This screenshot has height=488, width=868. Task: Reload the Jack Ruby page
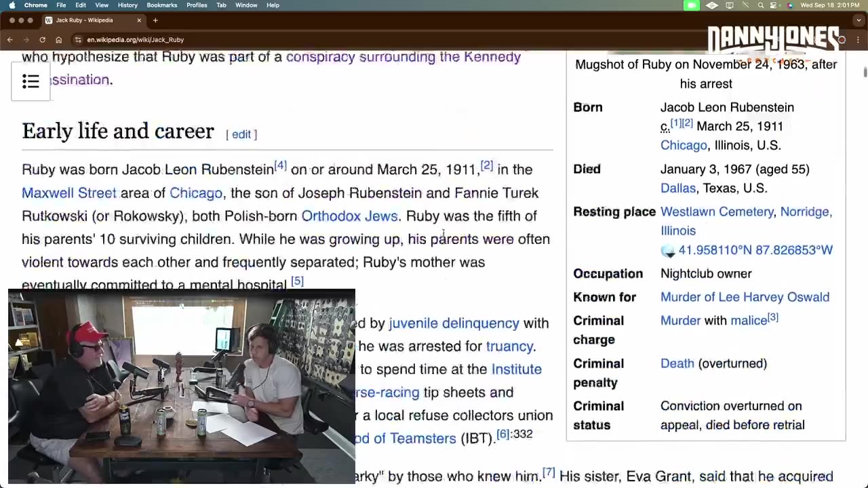click(x=42, y=39)
